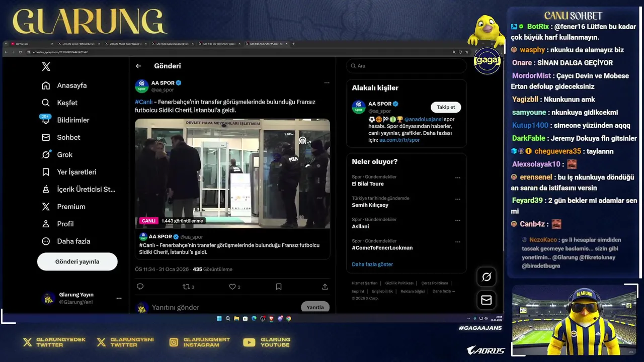Open the #ComeToFenerLookman trend

coord(382,248)
